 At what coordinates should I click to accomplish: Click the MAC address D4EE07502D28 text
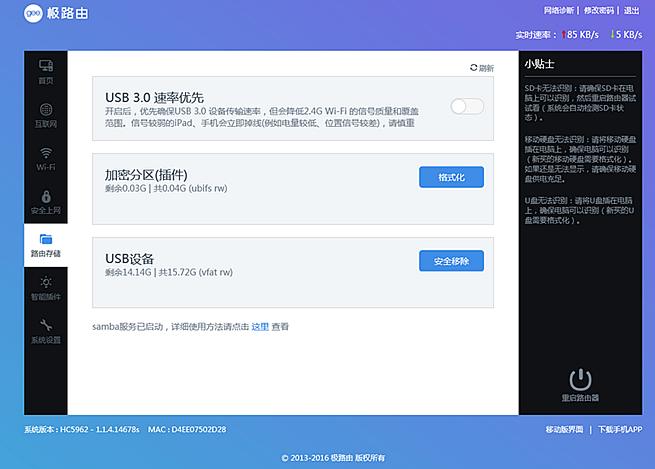point(187,429)
